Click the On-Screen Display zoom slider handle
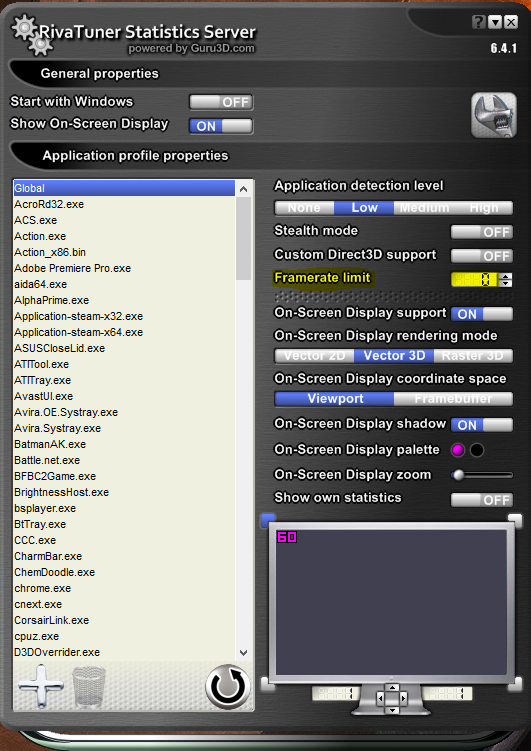This screenshot has height=751, width=531. [x=458, y=475]
